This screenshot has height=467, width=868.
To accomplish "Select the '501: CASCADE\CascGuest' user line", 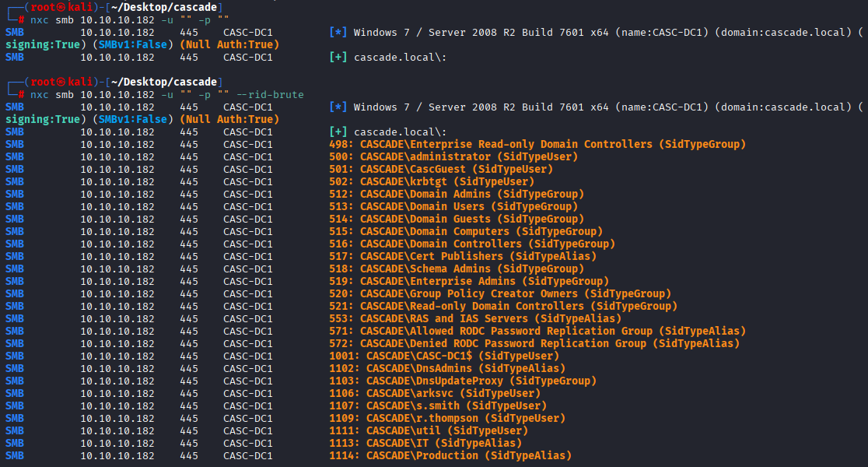I will pos(441,169).
